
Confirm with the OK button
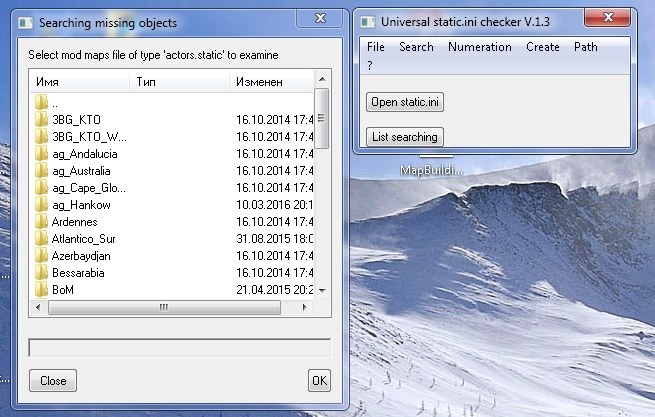click(320, 381)
